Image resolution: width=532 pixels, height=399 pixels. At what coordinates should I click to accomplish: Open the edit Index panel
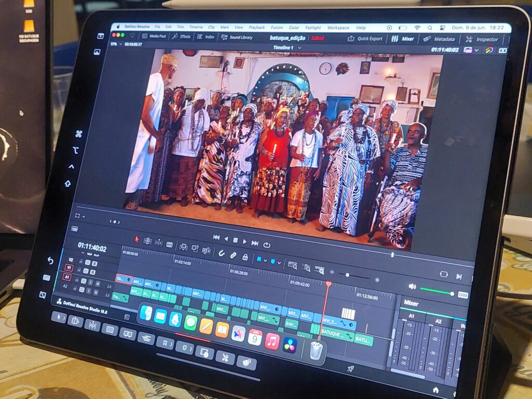pyautogui.click(x=206, y=37)
